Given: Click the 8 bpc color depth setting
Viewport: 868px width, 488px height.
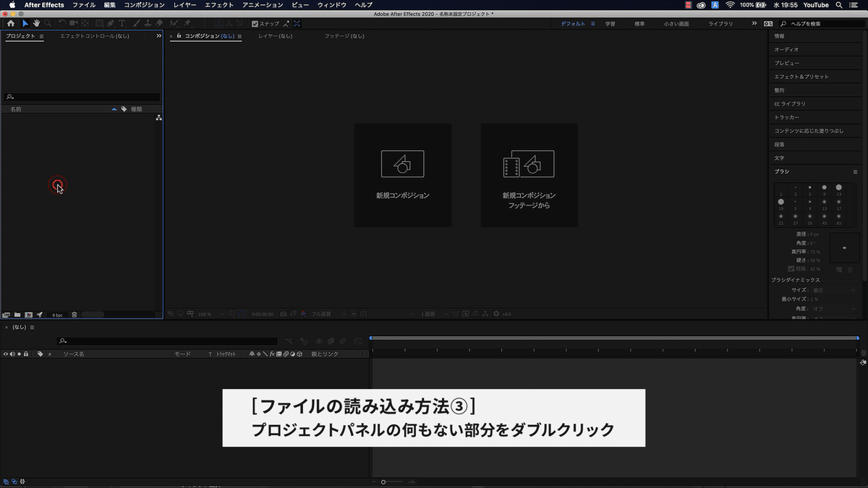Looking at the screenshot, I should (56, 315).
